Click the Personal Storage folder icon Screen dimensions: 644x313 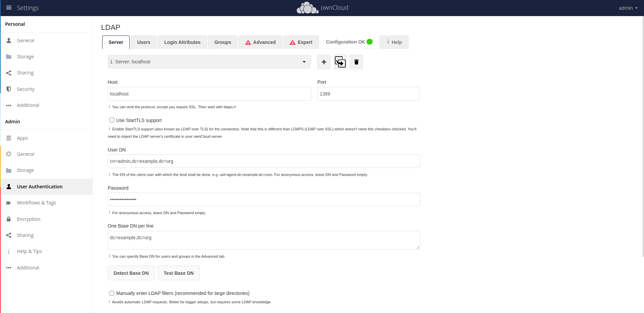click(x=9, y=57)
